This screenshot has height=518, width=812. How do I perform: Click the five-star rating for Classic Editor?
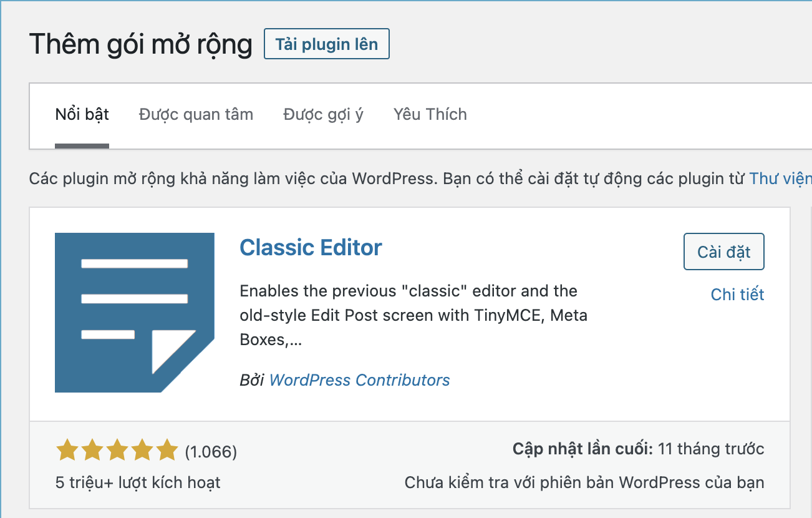pyautogui.click(x=117, y=450)
